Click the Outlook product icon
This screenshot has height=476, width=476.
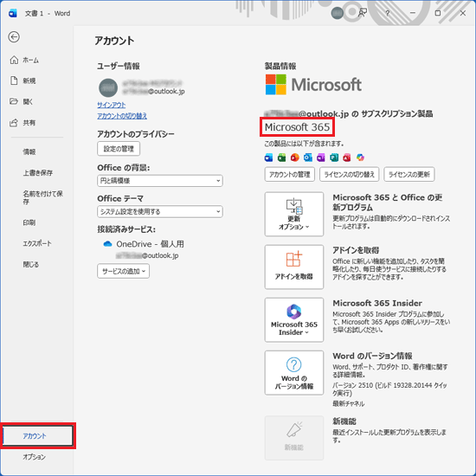308,158
